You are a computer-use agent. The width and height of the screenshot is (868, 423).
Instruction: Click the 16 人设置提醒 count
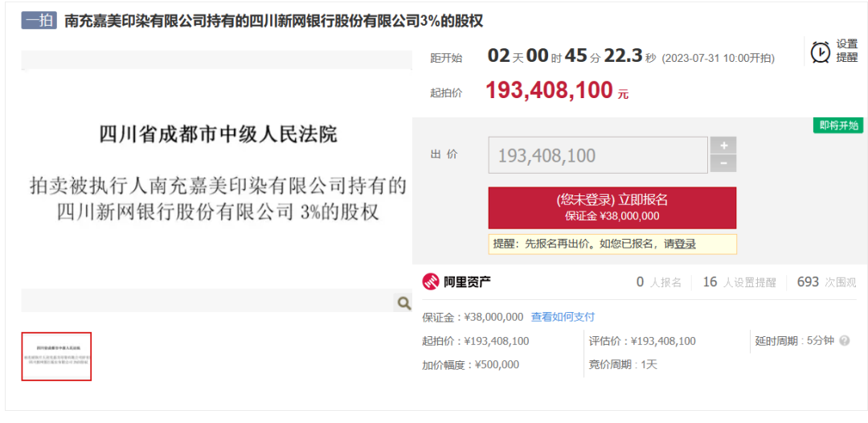tap(739, 282)
